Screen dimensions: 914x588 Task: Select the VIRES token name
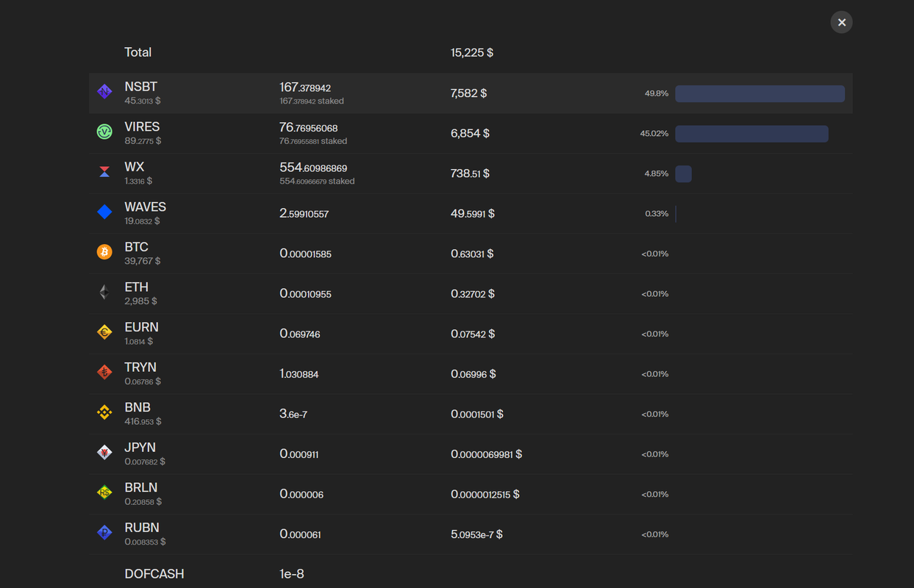tap(142, 126)
